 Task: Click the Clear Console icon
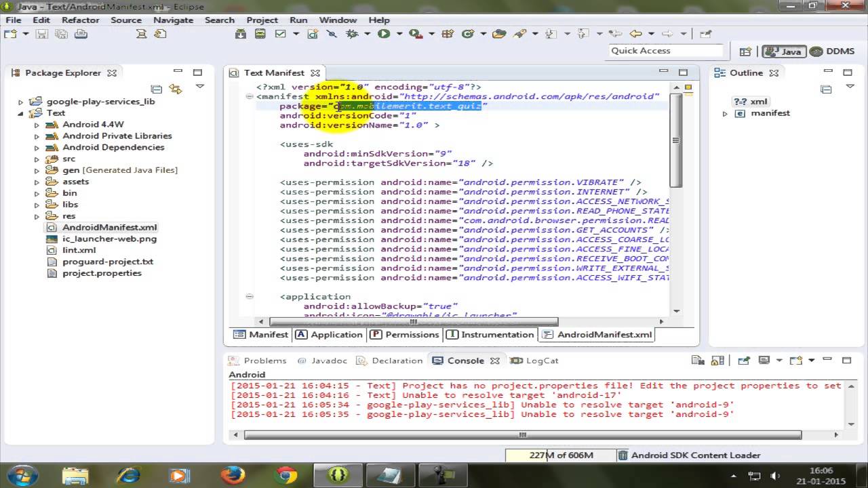[x=698, y=361]
